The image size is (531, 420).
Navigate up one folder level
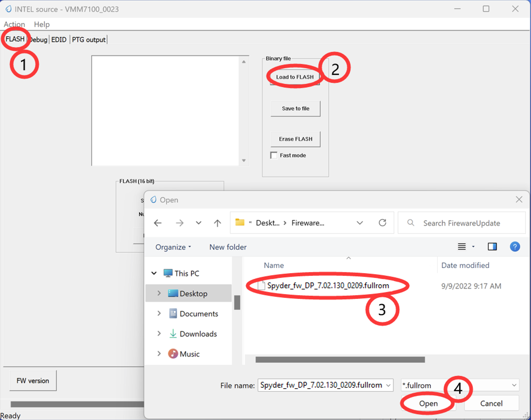pos(217,223)
